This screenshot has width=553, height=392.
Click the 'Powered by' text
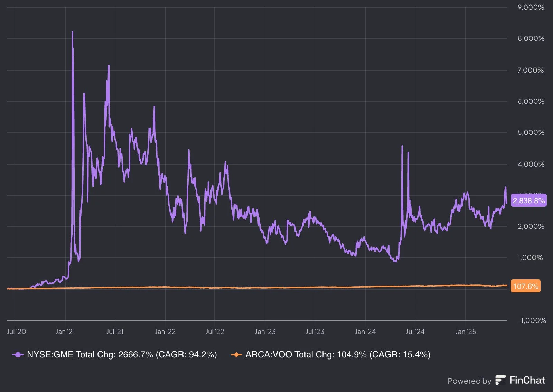469,381
